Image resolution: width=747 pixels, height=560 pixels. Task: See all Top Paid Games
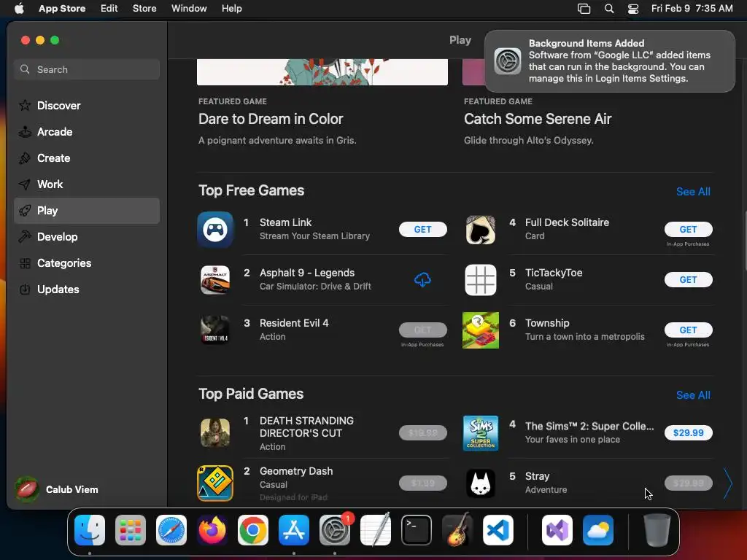click(693, 395)
